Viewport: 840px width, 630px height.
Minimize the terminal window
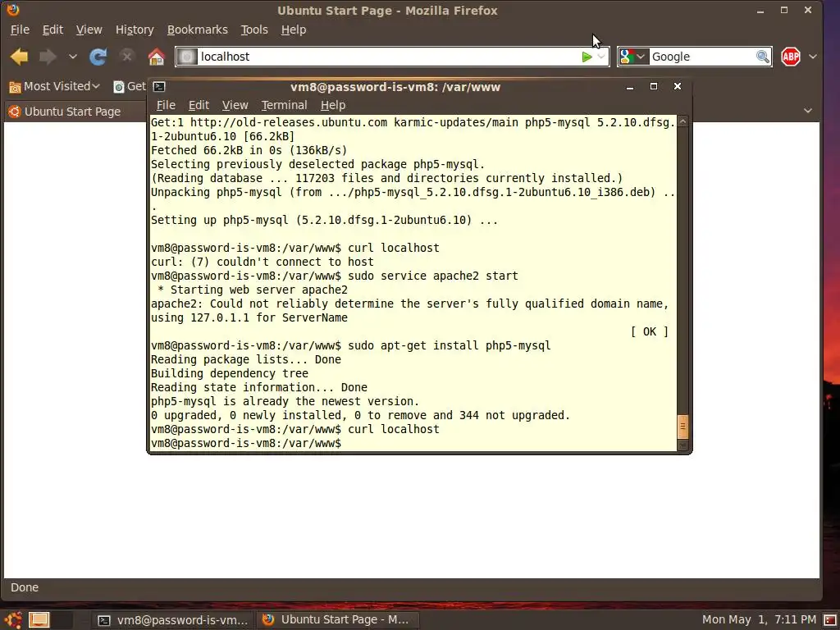point(630,87)
